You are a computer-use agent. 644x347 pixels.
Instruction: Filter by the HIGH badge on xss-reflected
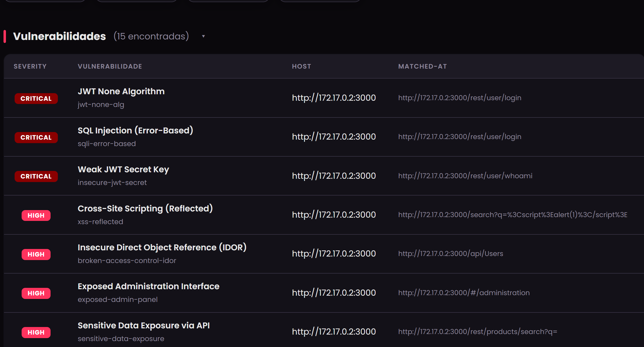[36, 215]
